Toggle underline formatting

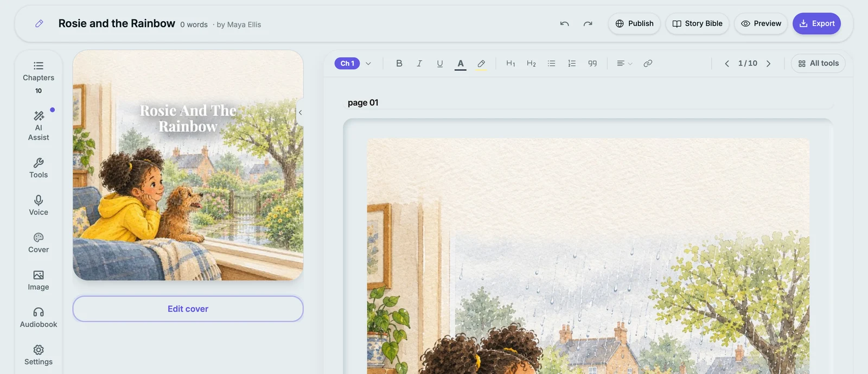click(440, 64)
